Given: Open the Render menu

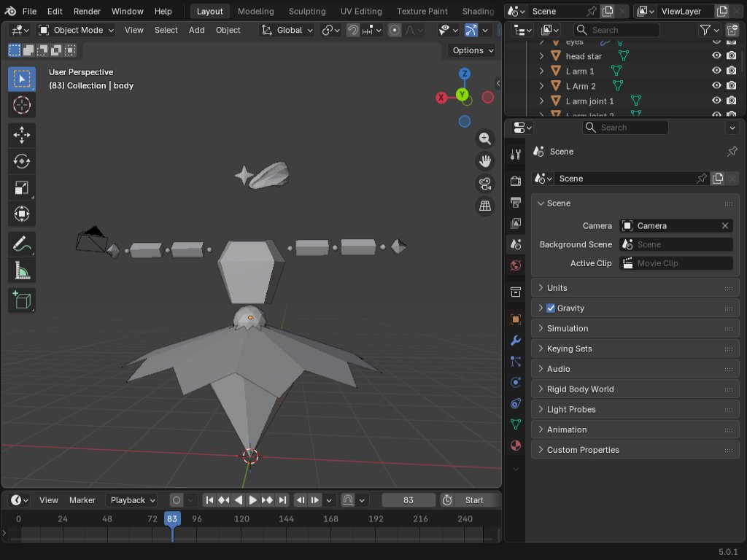Looking at the screenshot, I should 87,11.
